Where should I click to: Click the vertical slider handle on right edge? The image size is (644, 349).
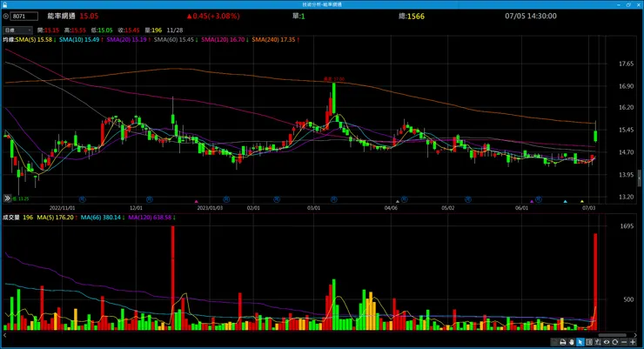coord(639,178)
